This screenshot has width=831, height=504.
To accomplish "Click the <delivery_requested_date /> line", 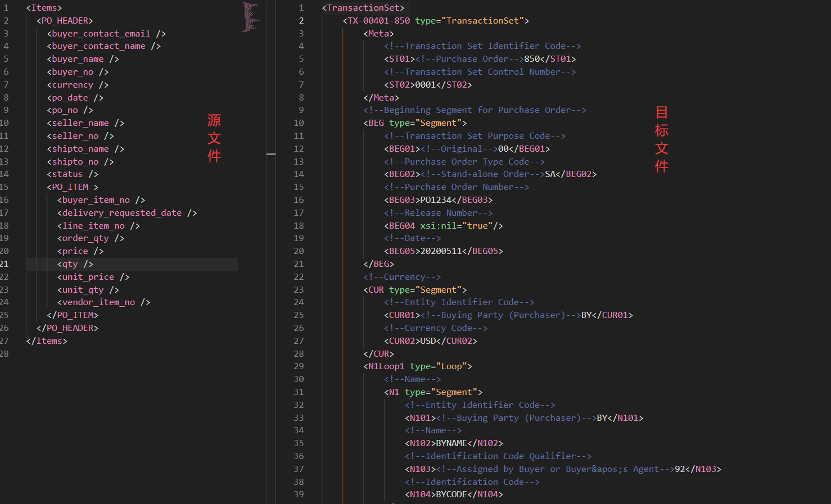I will (x=127, y=213).
